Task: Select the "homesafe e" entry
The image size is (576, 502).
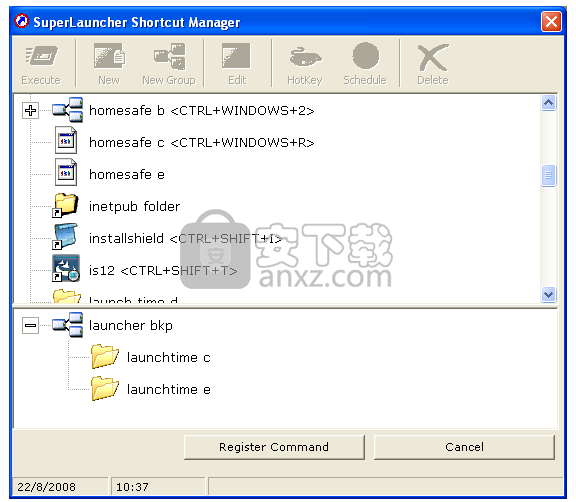Action: click(127, 174)
